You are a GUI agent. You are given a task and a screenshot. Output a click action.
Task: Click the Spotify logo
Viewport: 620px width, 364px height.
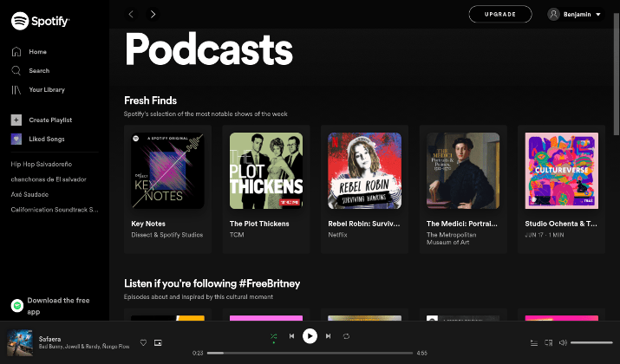(40, 21)
